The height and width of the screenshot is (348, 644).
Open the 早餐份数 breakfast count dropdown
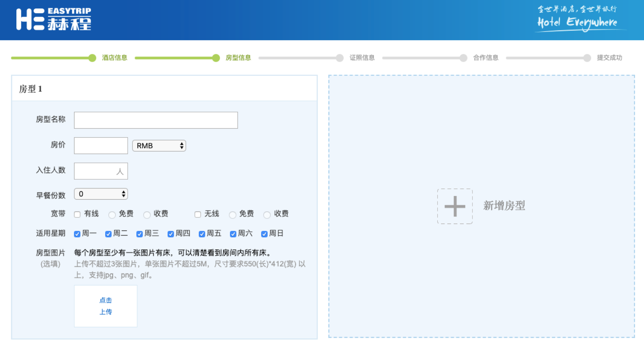pyautogui.click(x=101, y=194)
